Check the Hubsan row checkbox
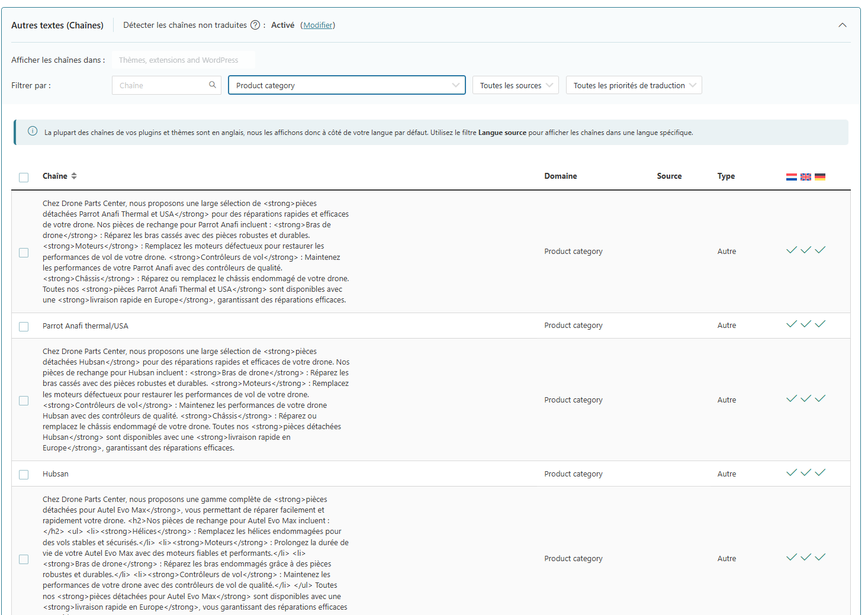 coord(24,475)
